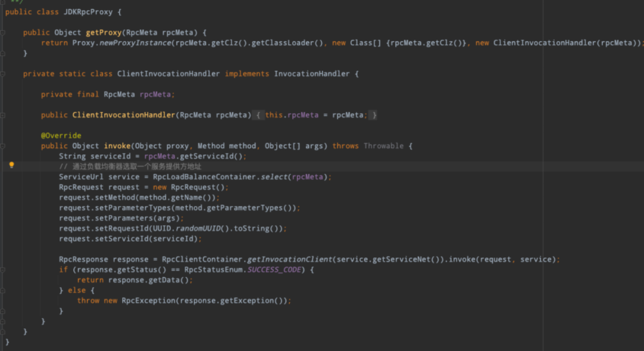Collapse the if response.getStatus block fold marker
The width and height of the screenshot is (644, 351).
(x=2, y=270)
